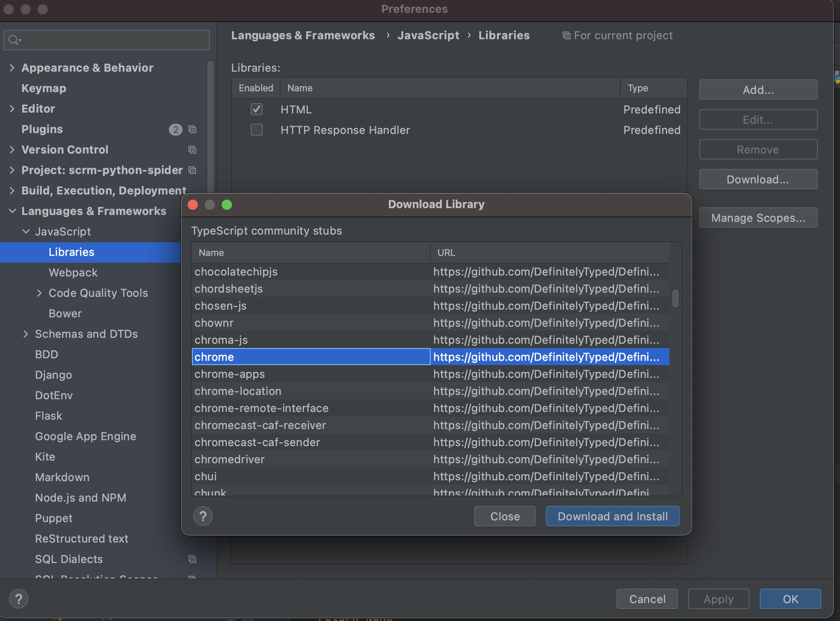The image size is (840, 621).
Task: Select the chrome-remote-interface stub row
Action: 431,408
